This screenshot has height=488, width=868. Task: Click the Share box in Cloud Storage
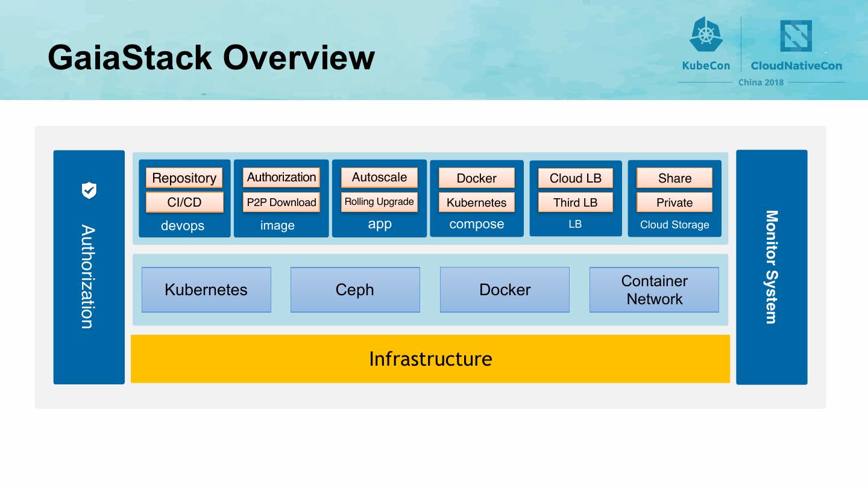pos(675,178)
